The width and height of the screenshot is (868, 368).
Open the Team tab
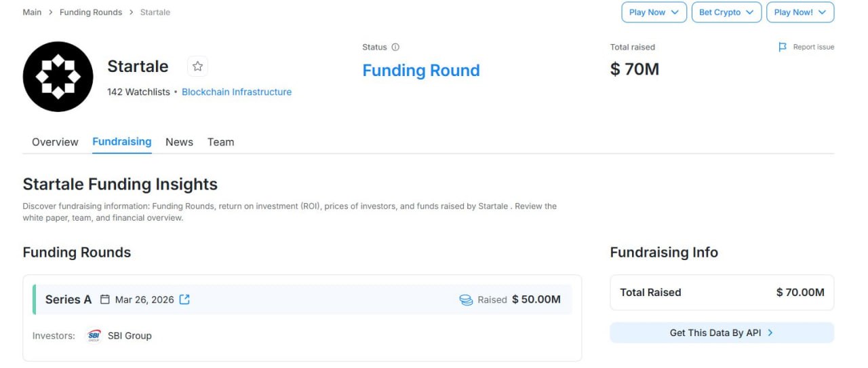(220, 142)
